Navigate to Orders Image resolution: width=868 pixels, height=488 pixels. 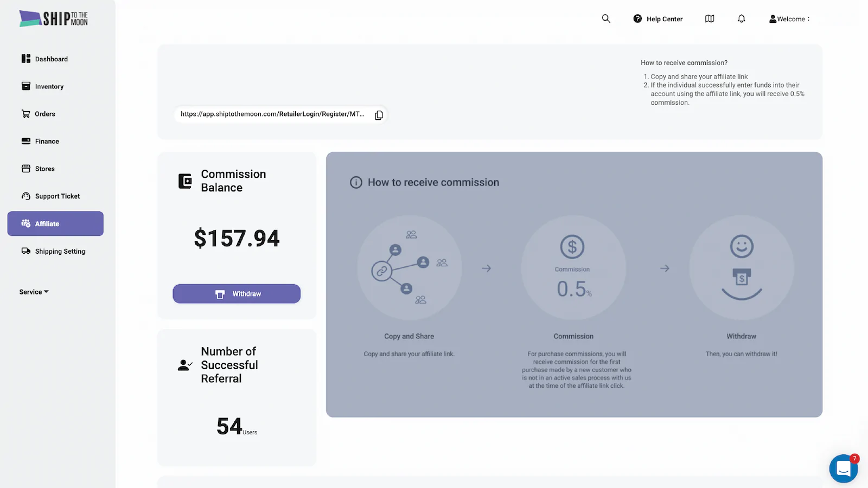tap(44, 114)
